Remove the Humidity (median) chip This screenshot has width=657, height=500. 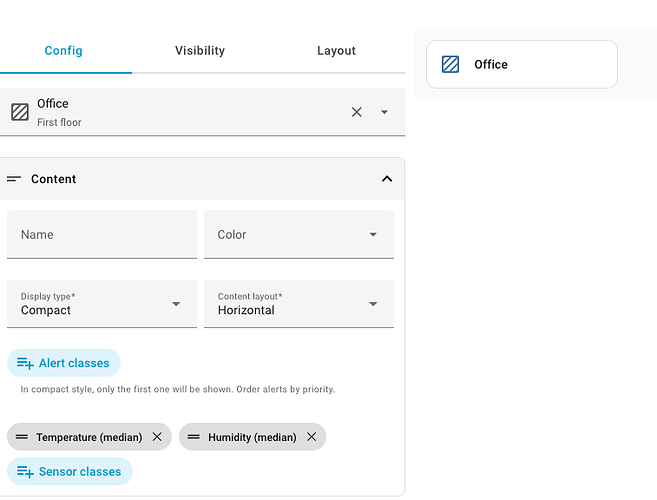point(311,437)
